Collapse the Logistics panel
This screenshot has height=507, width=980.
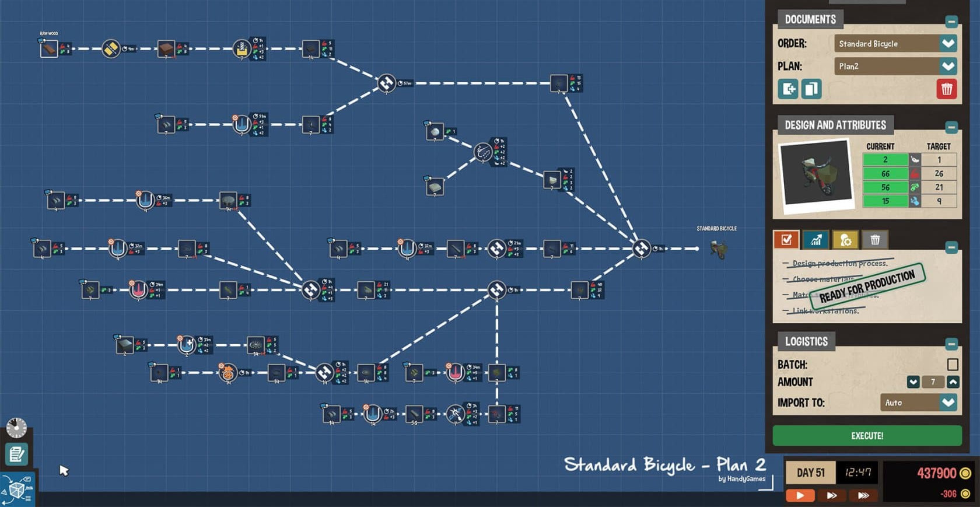point(951,344)
